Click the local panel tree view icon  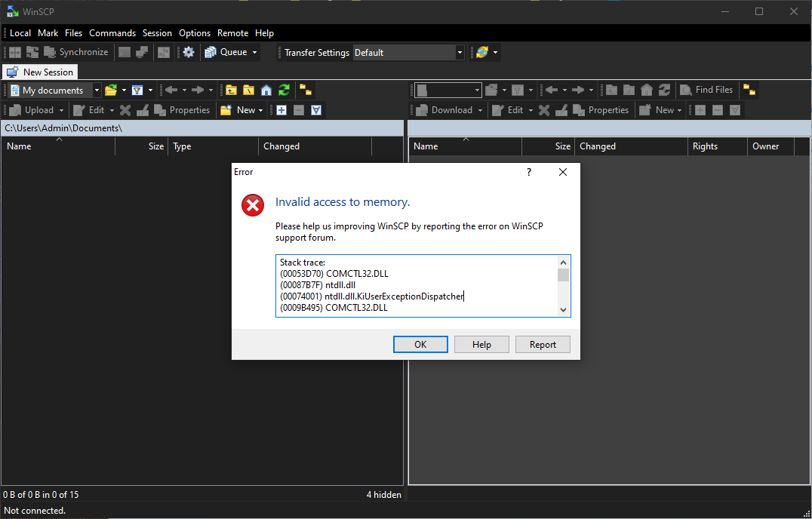pos(306,91)
